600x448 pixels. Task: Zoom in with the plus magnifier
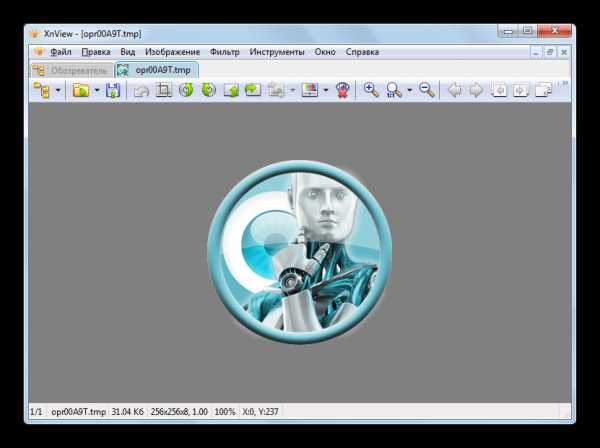371,90
